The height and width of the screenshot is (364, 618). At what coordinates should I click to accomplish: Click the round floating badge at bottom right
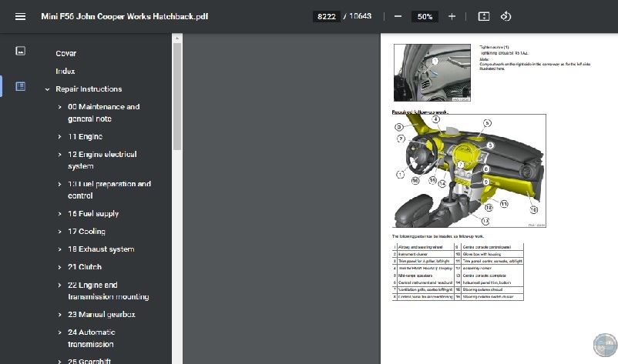(606, 345)
